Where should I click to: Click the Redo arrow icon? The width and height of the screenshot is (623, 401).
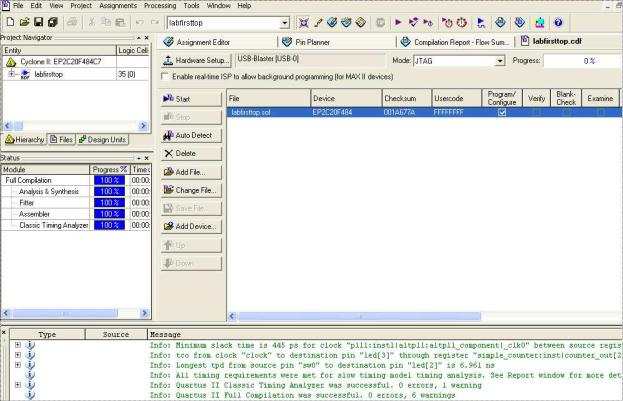pyautogui.click(x=155, y=22)
